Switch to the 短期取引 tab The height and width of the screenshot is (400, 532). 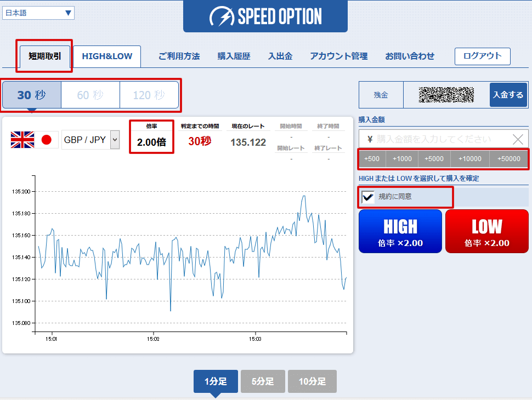point(45,56)
